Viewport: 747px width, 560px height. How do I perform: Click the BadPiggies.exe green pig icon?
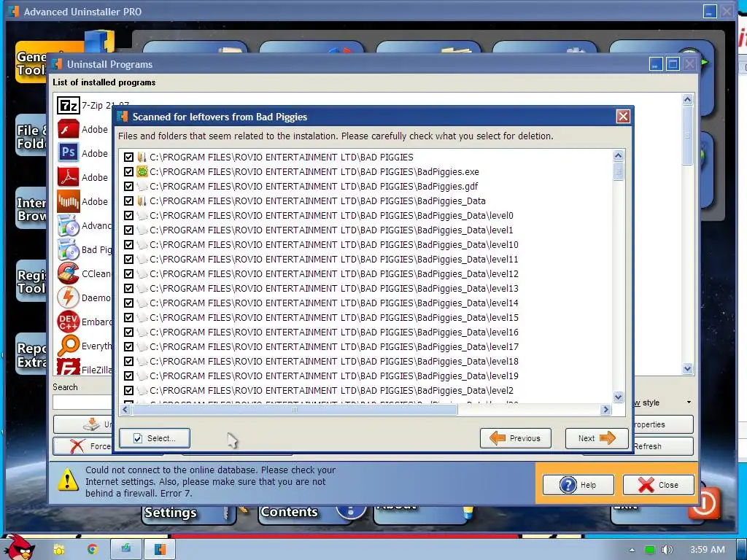142,171
